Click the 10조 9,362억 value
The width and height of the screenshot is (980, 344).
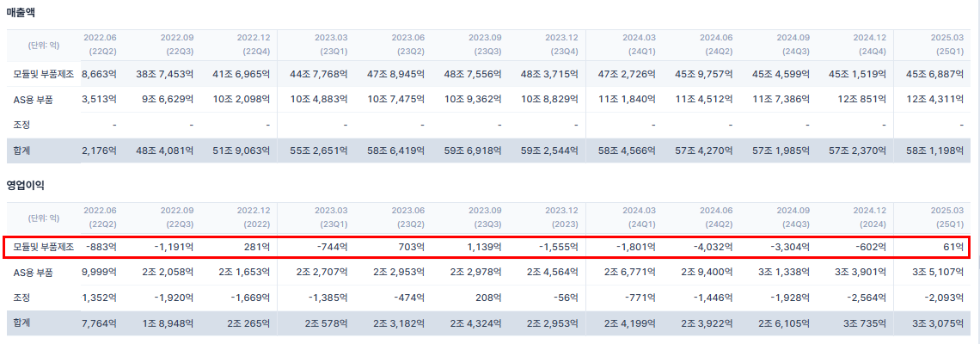coord(473,99)
